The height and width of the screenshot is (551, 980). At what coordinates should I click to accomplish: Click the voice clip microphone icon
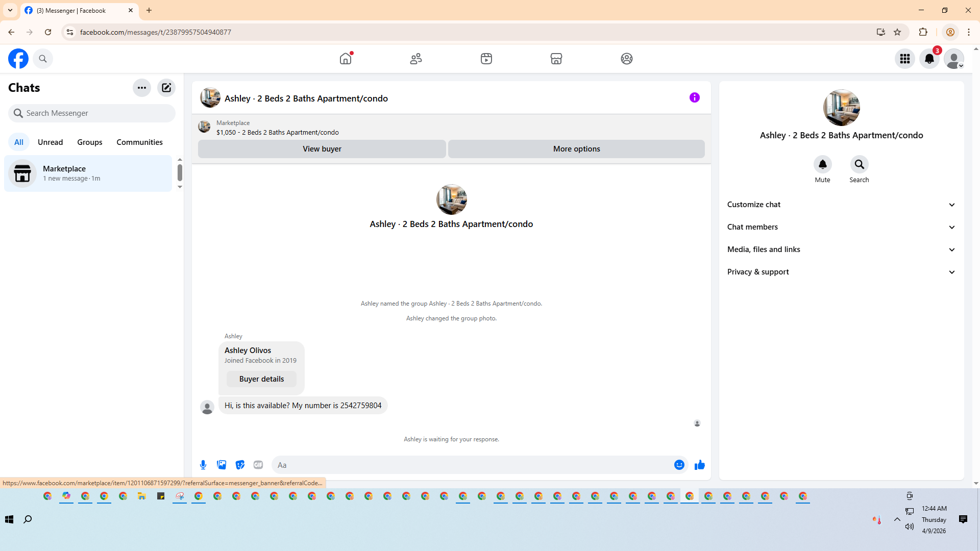pyautogui.click(x=203, y=465)
